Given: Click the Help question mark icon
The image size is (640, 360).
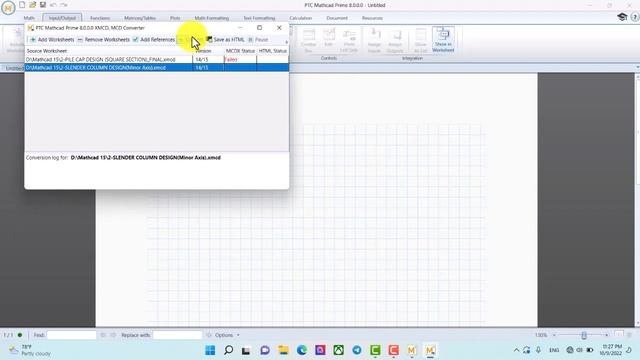Looking at the screenshot, I should [635, 17].
